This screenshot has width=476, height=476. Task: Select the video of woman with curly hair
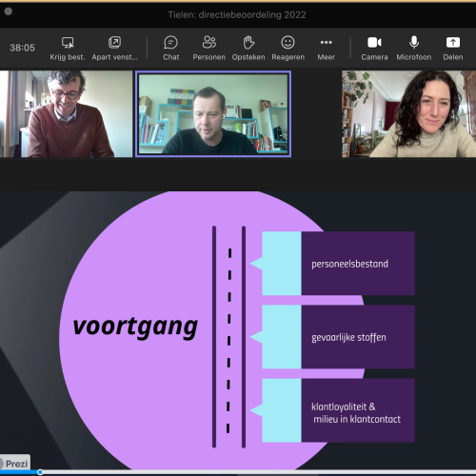tap(408, 113)
